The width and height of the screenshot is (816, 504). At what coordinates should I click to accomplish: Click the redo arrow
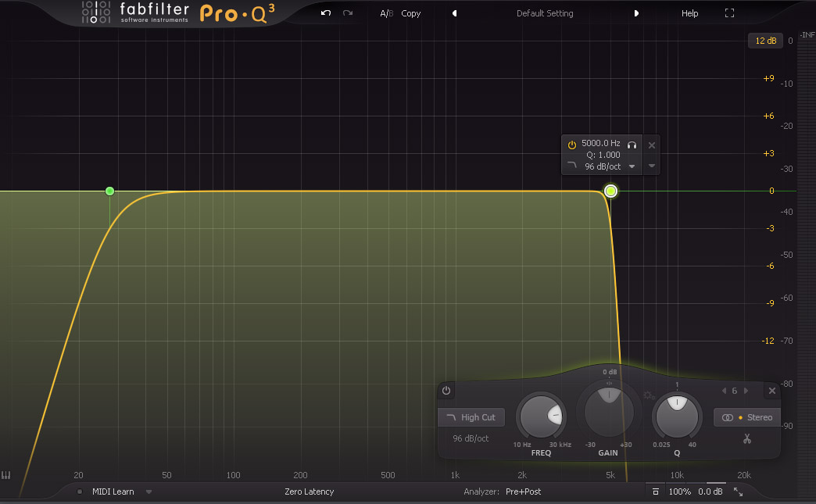pyautogui.click(x=348, y=13)
